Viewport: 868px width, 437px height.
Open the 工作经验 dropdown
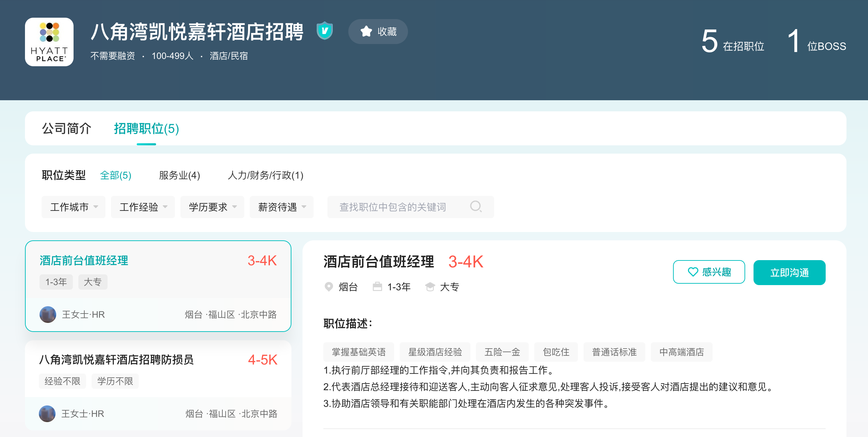tap(143, 207)
